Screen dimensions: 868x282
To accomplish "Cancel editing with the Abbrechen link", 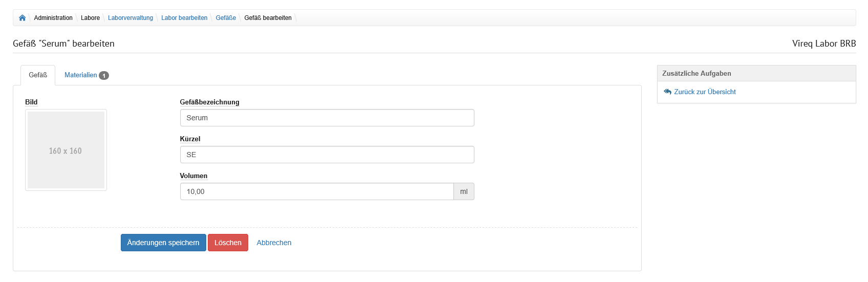I will 274,243.
